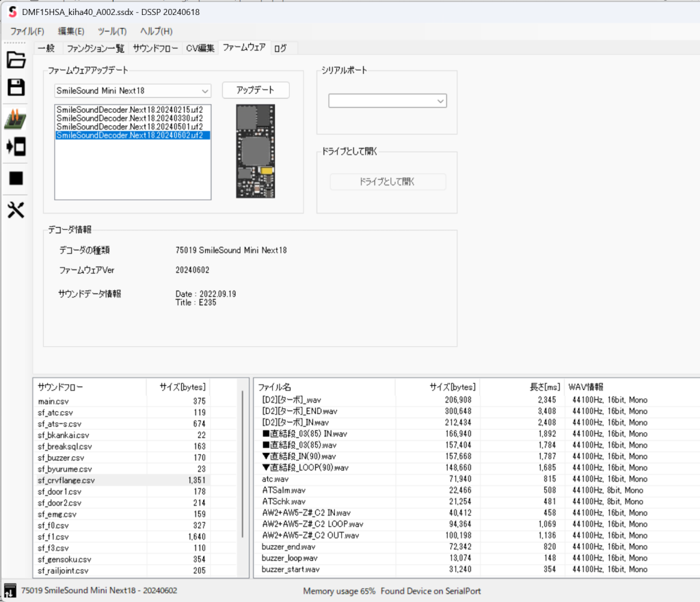
Task: Switch to the CV編集 tab
Action: pos(200,48)
